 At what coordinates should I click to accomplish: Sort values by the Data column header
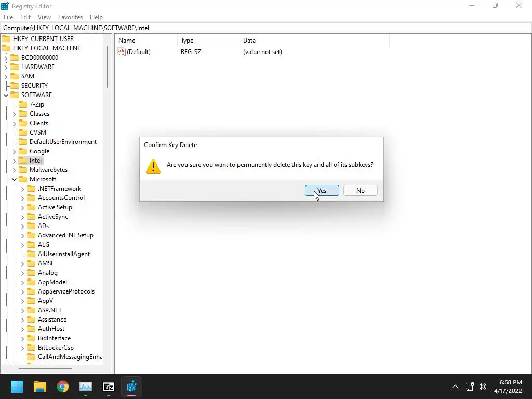pyautogui.click(x=314, y=41)
